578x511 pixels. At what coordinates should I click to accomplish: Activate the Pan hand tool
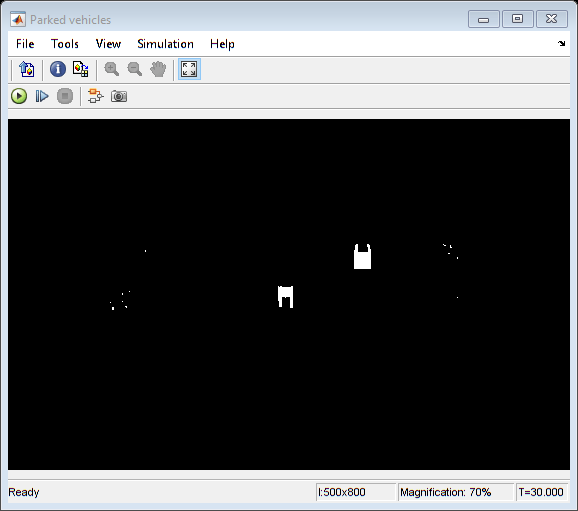[158, 69]
